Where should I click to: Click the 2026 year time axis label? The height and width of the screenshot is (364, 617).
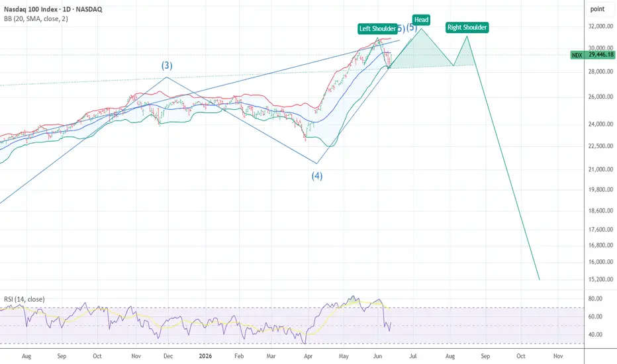click(205, 356)
